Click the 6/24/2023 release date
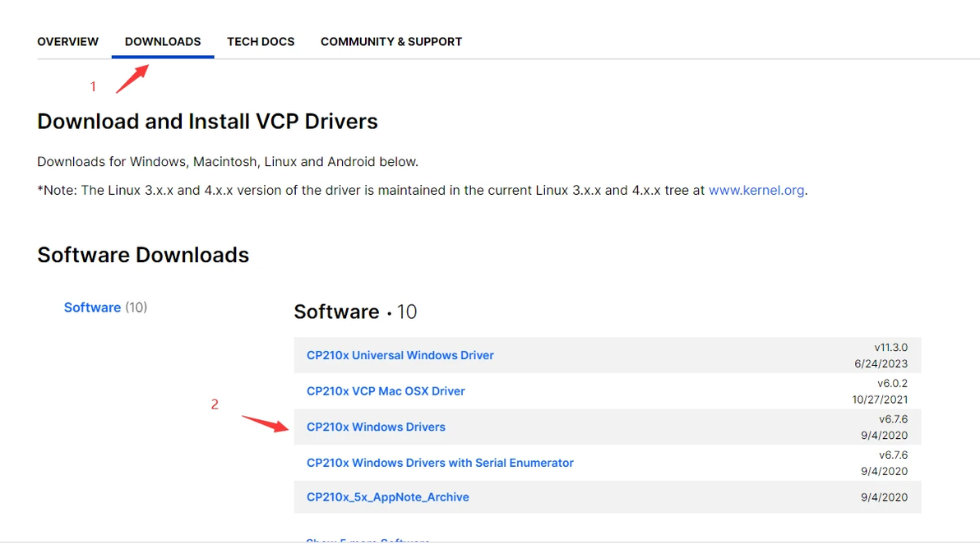The image size is (980, 545). pyautogui.click(x=881, y=363)
